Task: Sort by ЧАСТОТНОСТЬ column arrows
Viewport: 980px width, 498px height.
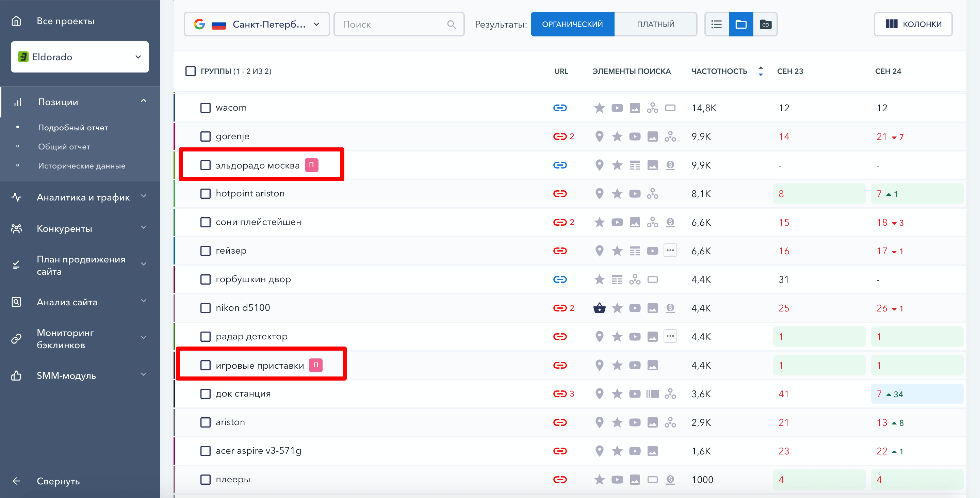Action: pos(761,71)
